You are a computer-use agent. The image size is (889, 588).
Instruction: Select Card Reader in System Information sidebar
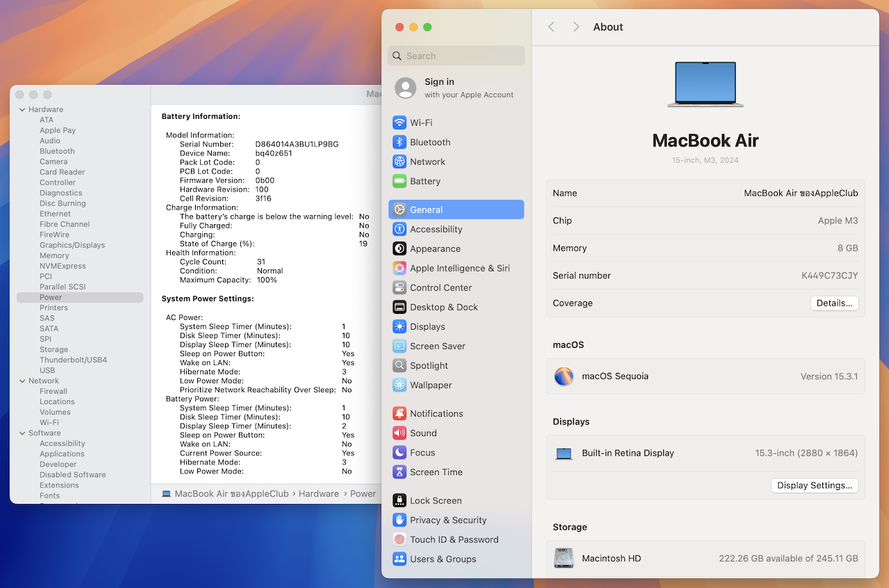coord(62,172)
